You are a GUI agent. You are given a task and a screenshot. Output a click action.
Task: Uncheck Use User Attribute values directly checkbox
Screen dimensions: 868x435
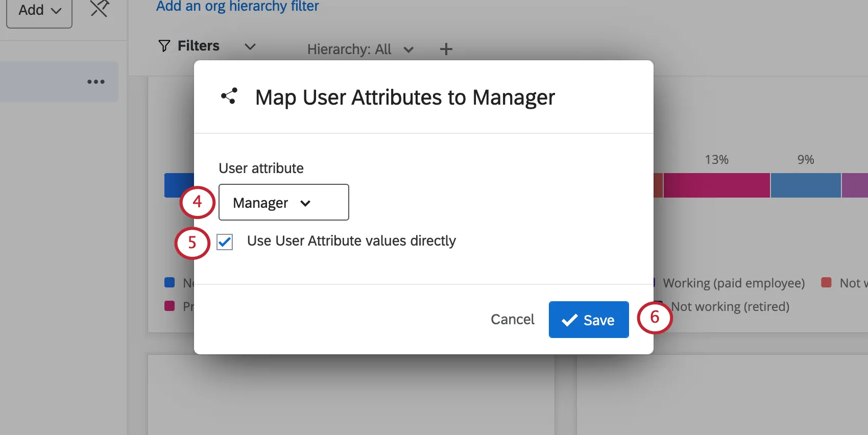tap(225, 241)
